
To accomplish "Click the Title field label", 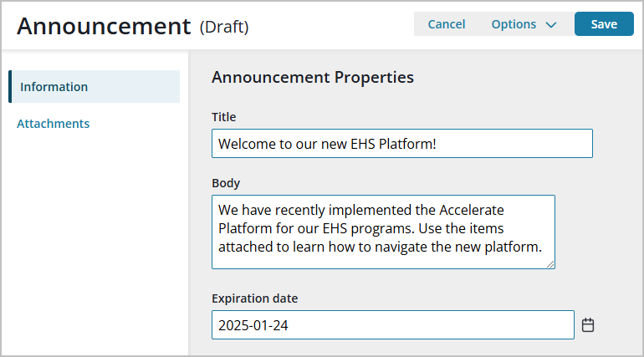I will coord(224,117).
